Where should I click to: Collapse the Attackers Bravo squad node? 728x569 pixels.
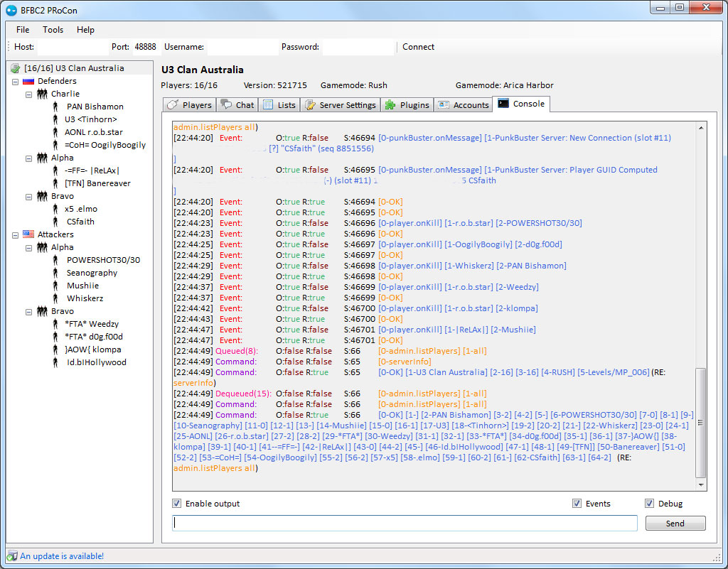(x=28, y=312)
